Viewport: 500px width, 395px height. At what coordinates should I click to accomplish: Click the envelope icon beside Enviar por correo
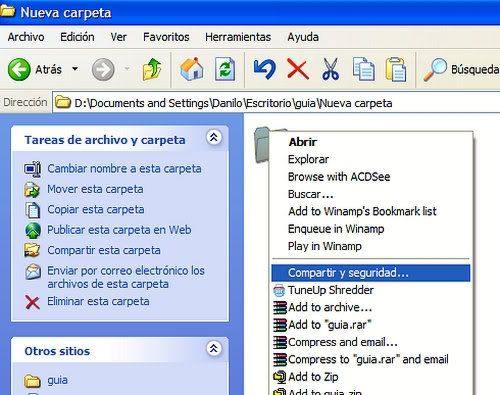coord(33,271)
